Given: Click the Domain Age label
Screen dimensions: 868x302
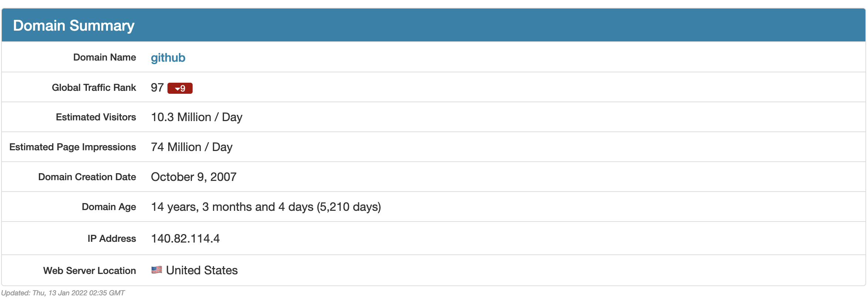Looking at the screenshot, I should 109,207.
